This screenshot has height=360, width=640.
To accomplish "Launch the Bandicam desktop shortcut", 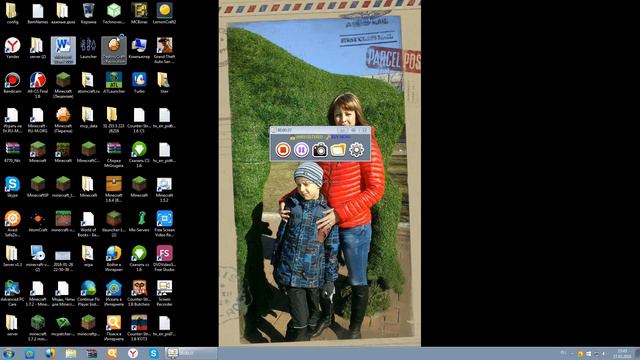I will pos(12,83).
